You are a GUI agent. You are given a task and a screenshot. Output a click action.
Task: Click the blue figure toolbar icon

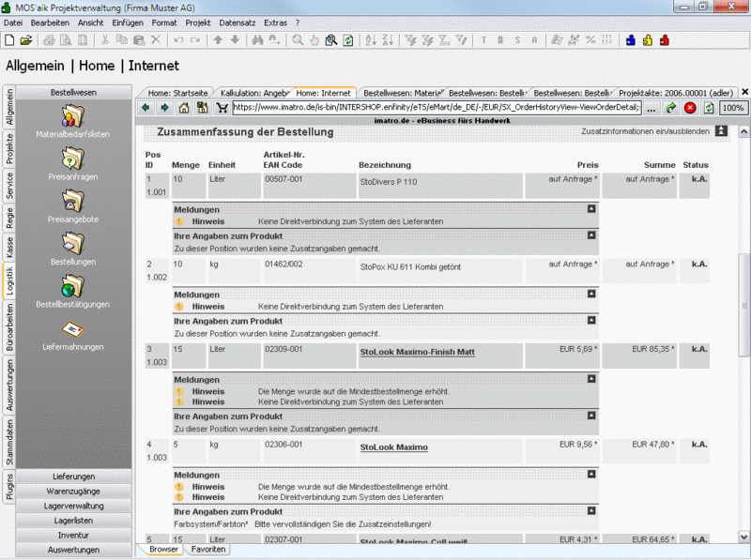pos(630,40)
